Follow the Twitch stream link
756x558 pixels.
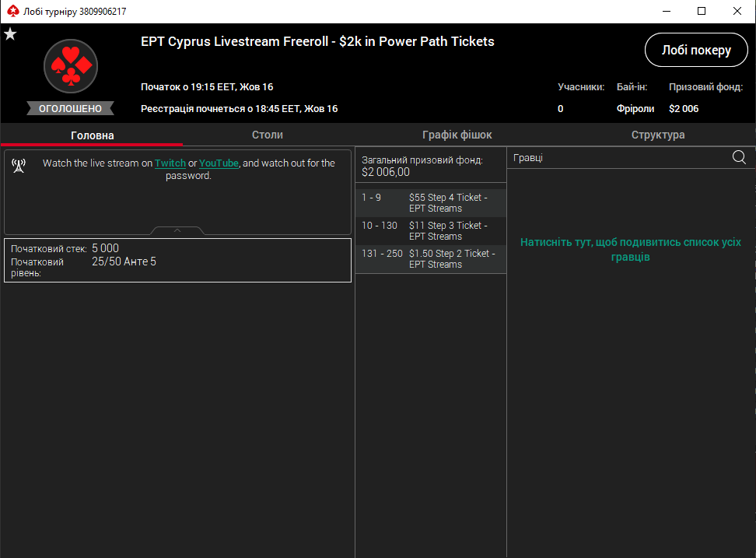tap(170, 163)
